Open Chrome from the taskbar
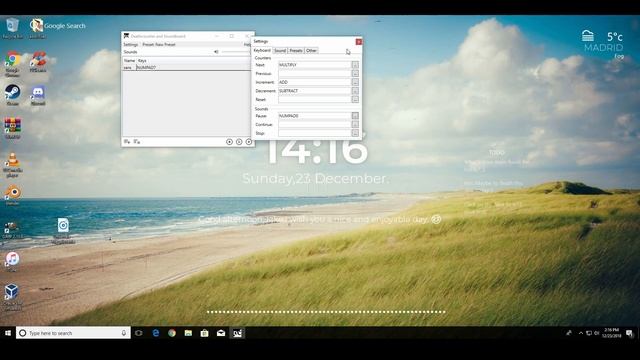 click(x=172, y=333)
